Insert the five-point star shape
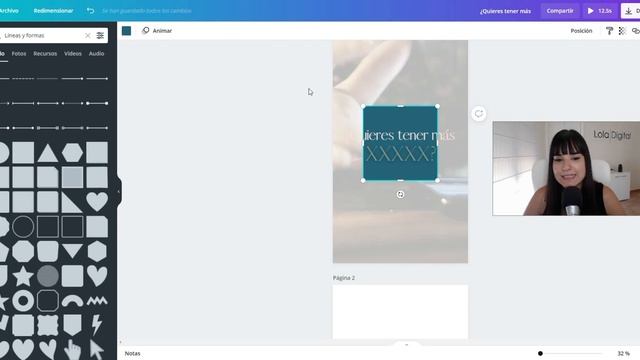The image size is (640, 360). pos(23,276)
